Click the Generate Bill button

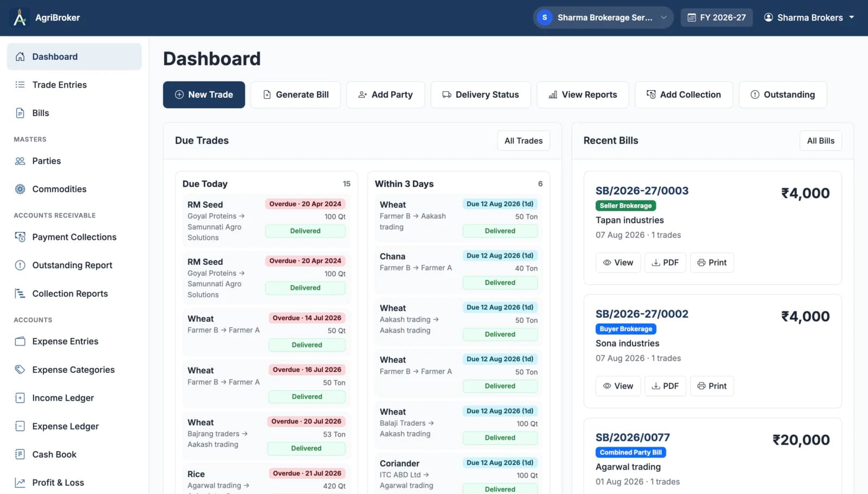[x=296, y=94]
